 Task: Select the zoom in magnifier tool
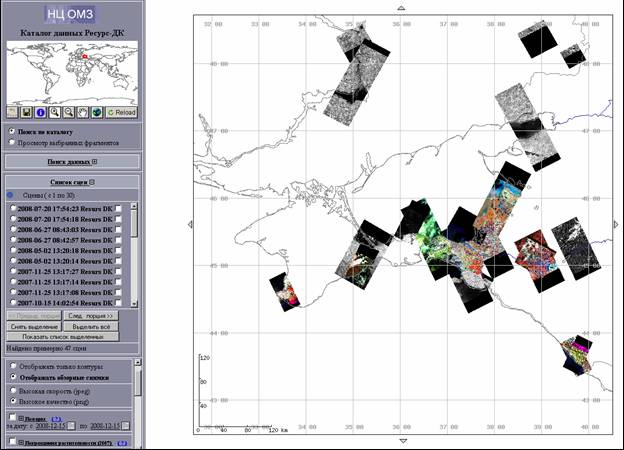click(56, 112)
